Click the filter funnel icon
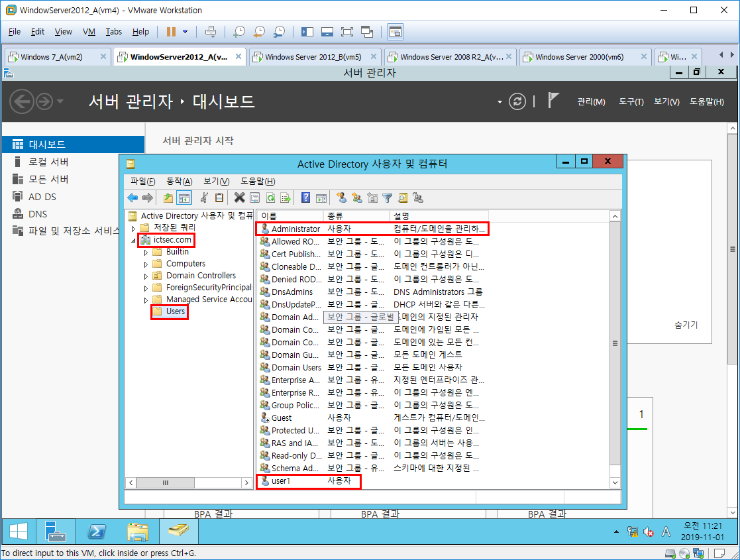Screen dimensions: 740x560 point(388,198)
